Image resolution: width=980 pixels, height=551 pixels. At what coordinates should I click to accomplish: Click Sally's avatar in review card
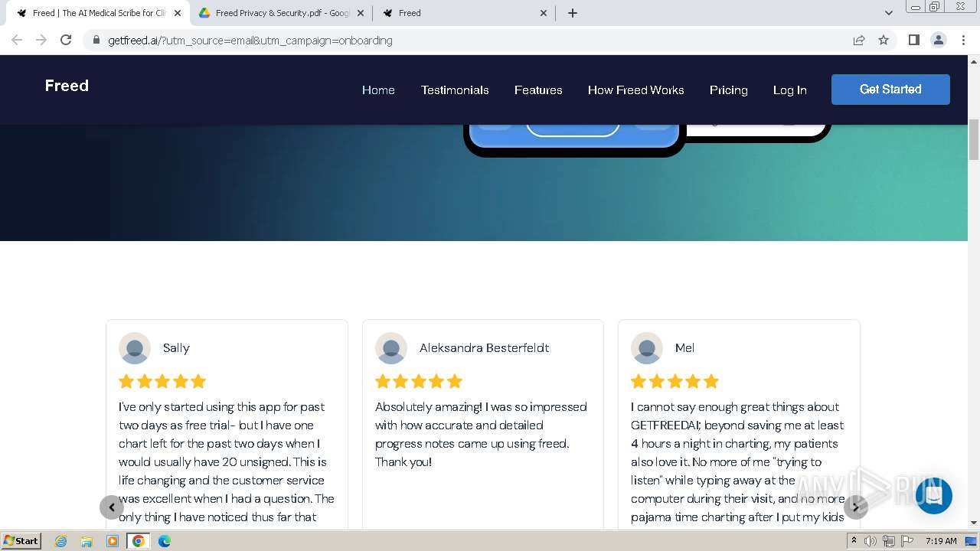pyautogui.click(x=135, y=348)
